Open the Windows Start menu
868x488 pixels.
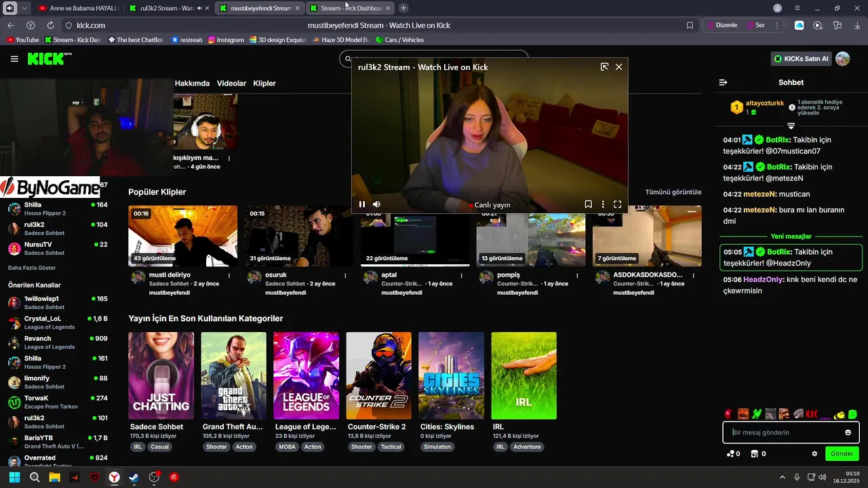point(14,477)
